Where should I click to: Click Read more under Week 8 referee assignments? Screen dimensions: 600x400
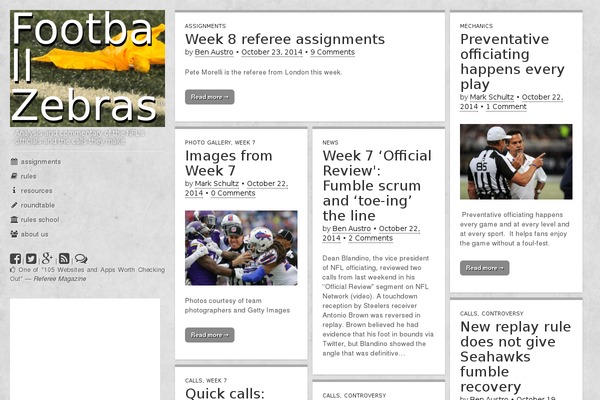209,97
